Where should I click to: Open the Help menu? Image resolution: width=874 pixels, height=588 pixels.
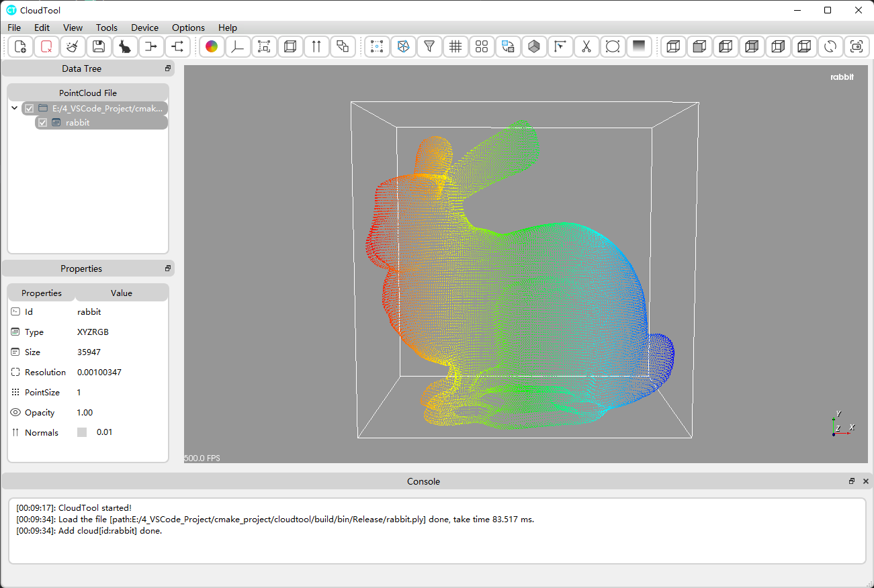pyautogui.click(x=228, y=28)
